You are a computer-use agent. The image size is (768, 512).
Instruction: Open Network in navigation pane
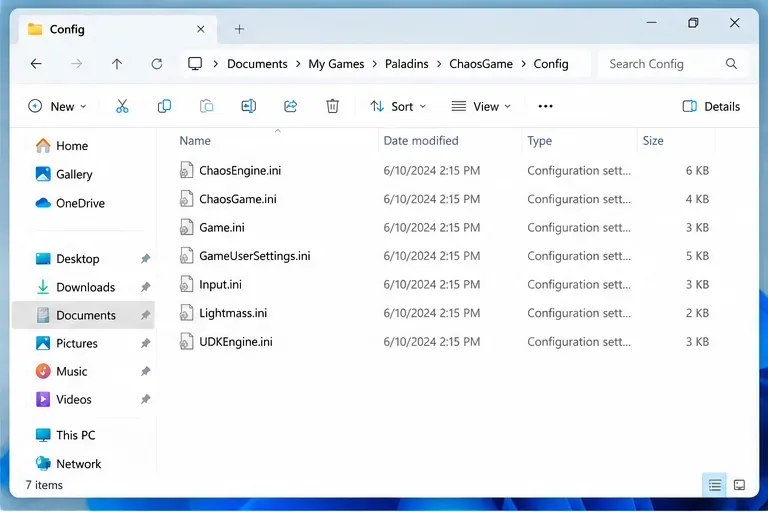pyautogui.click(x=78, y=463)
